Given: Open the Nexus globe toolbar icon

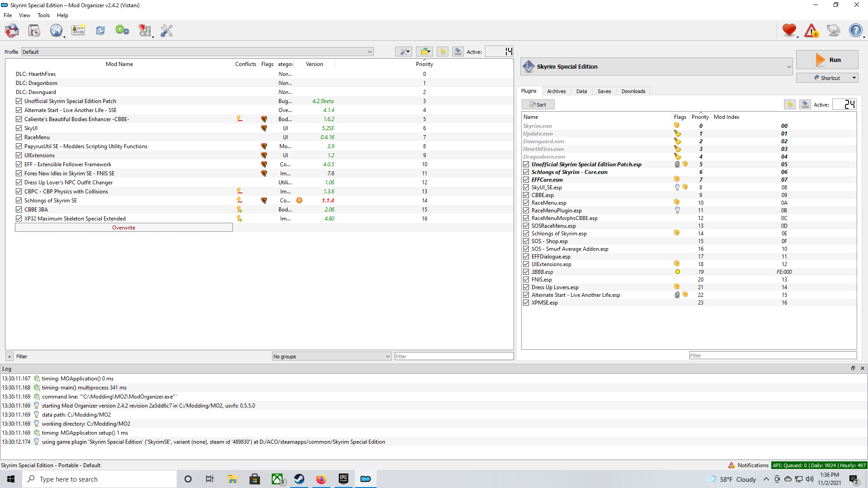Looking at the screenshot, I should pyautogui.click(x=56, y=30).
